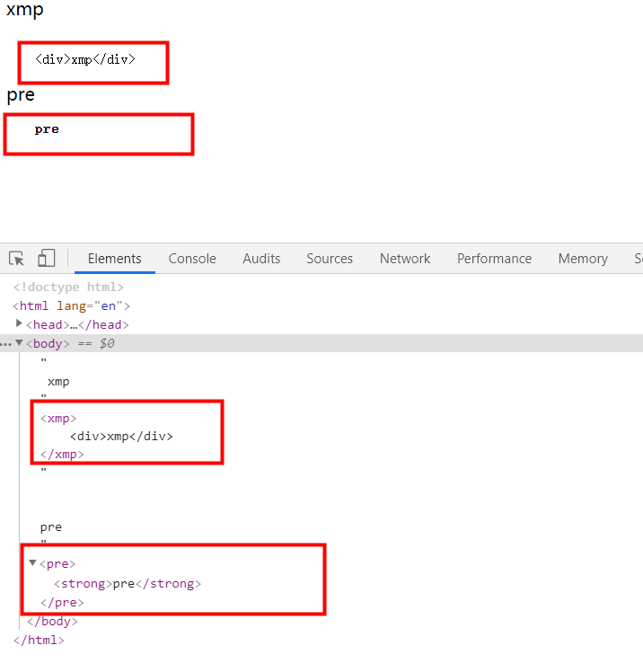Open the Sources tab

click(x=330, y=259)
